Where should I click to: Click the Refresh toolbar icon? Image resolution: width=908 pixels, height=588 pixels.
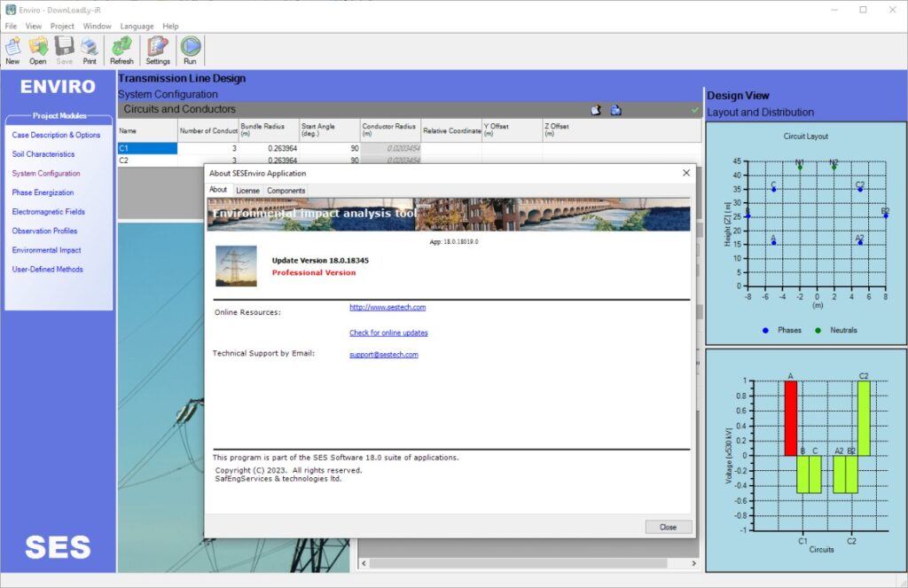[x=121, y=51]
